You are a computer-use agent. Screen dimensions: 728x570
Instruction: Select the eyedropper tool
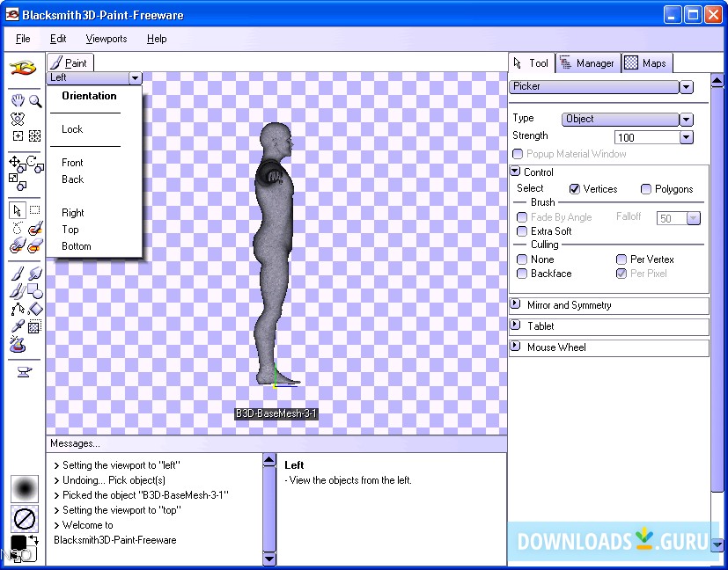pos(17,327)
